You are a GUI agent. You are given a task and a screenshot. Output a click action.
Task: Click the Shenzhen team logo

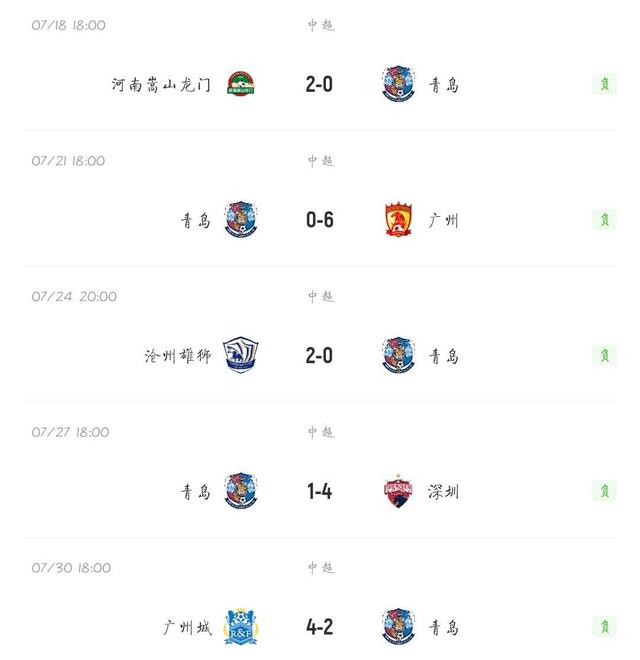(399, 492)
